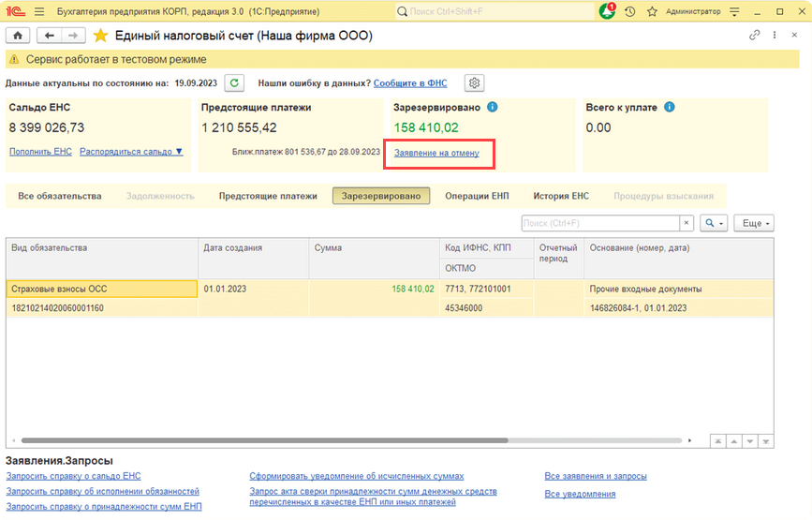812x520 pixels.
Task: Click the horizontal scrollbar thumb
Action: [x=265, y=440]
